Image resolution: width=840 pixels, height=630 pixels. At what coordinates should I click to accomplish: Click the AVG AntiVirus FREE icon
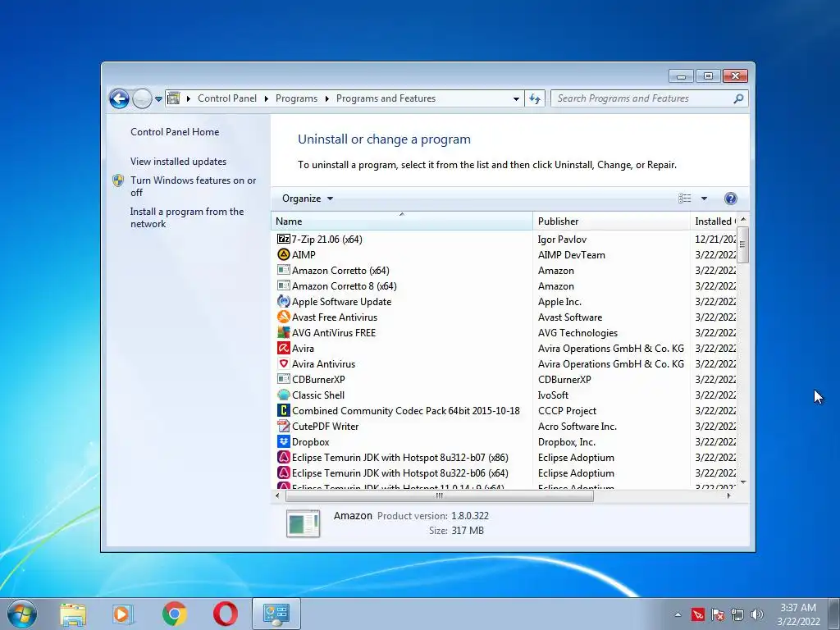283,332
